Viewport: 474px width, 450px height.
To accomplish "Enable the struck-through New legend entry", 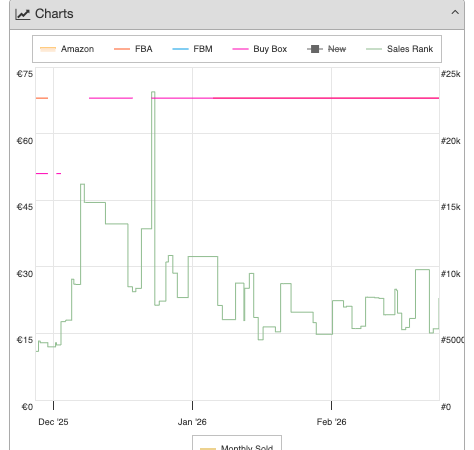I will click(326, 49).
